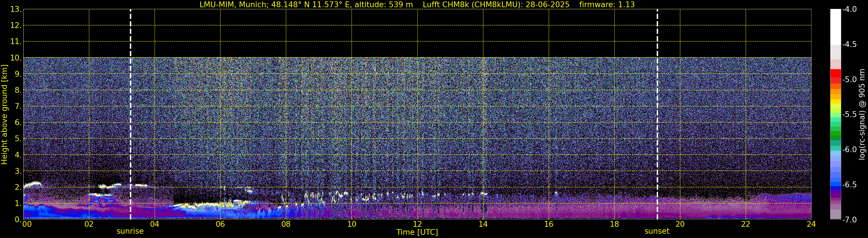This screenshot has width=868, height=238.
Task: Select the '6.' height axis tick label
Action: coord(18,123)
